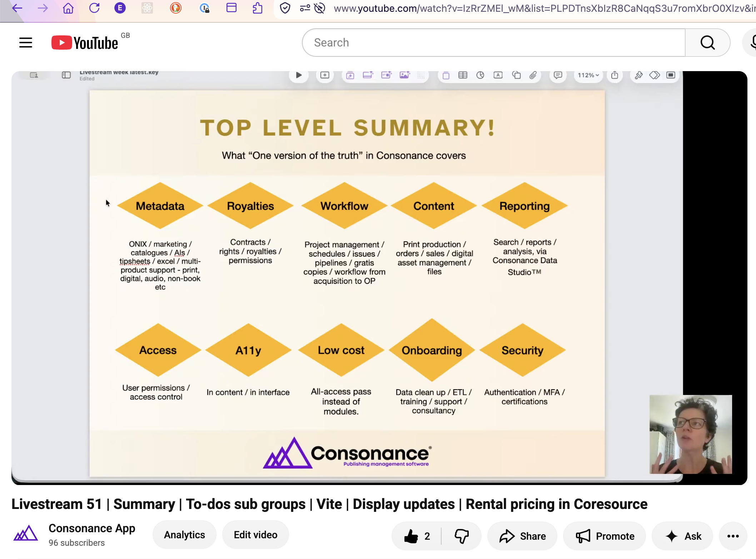The image size is (756, 559).
Task: Open the 1Password extension icon
Action: [204, 8]
